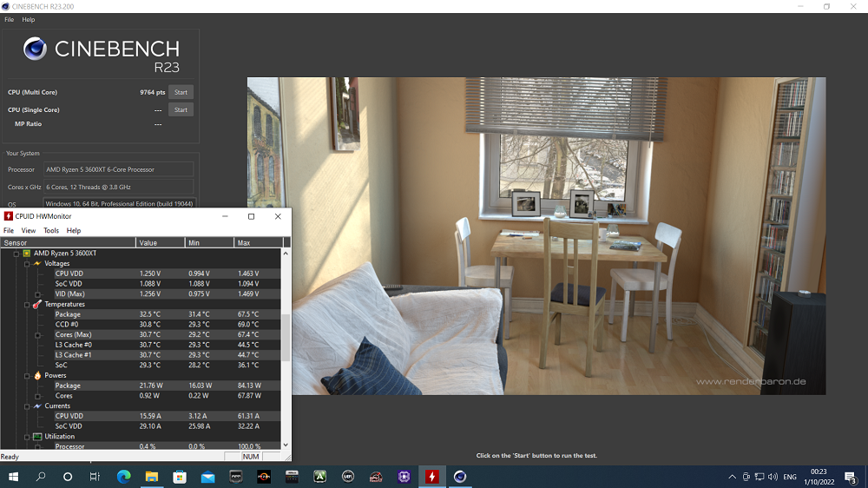Open Cortana from the taskbar
Viewport: 868px width, 488px height.
[68, 477]
